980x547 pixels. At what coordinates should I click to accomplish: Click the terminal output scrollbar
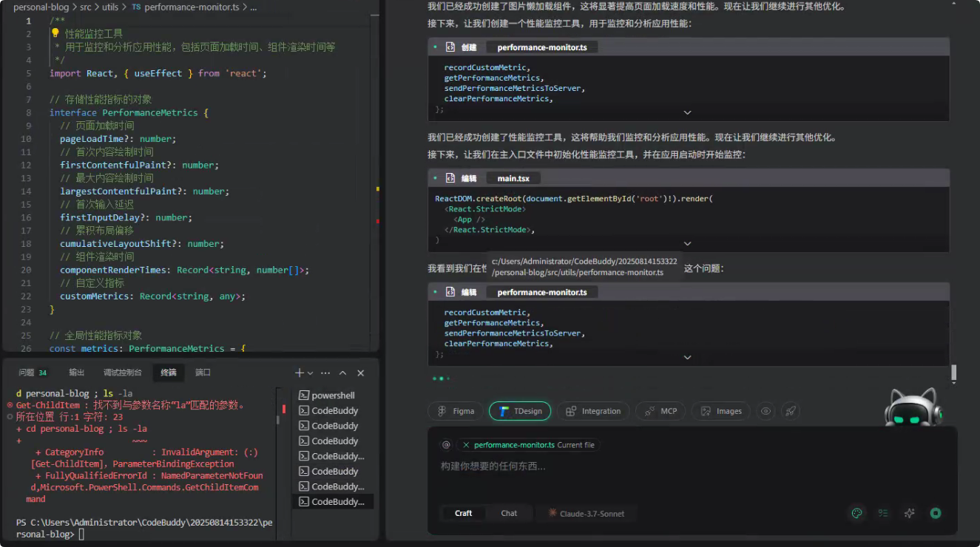tap(278, 420)
